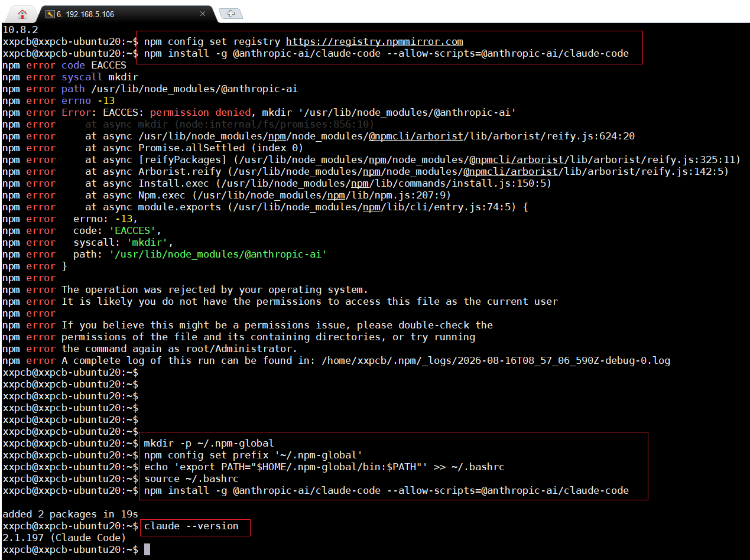Viewport: 750px width, 560px height.
Task: Click the green path value '/usr/lib/node_modules/@anthropic-ai'
Action: (218, 254)
